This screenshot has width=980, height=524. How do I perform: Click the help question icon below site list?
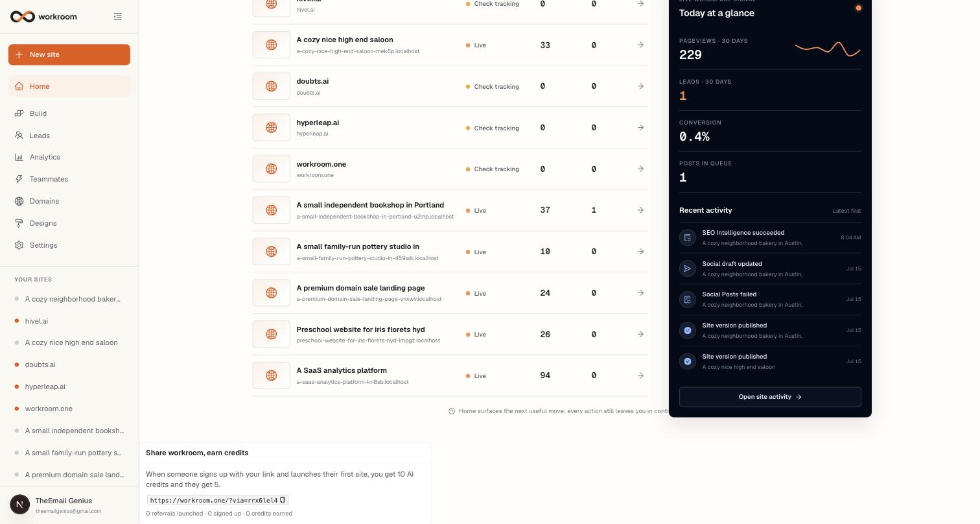[x=452, y=411]
